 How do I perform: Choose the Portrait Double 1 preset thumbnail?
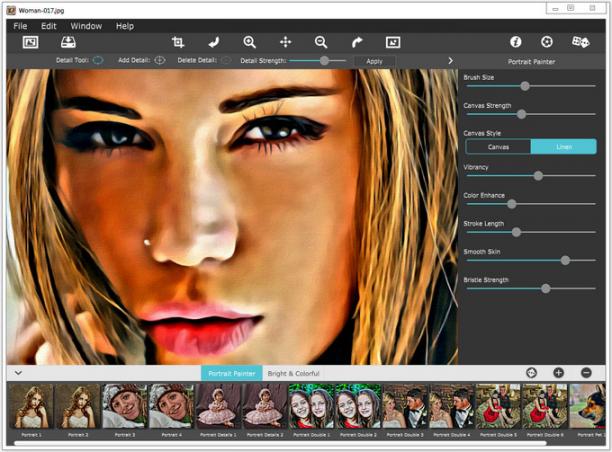(311, 406)
